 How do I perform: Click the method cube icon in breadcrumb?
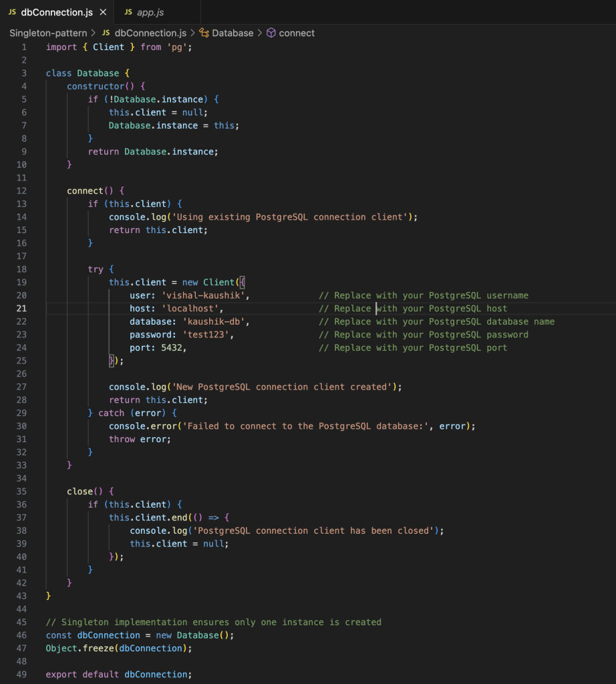pyautogui.click(x=271, y=33)
